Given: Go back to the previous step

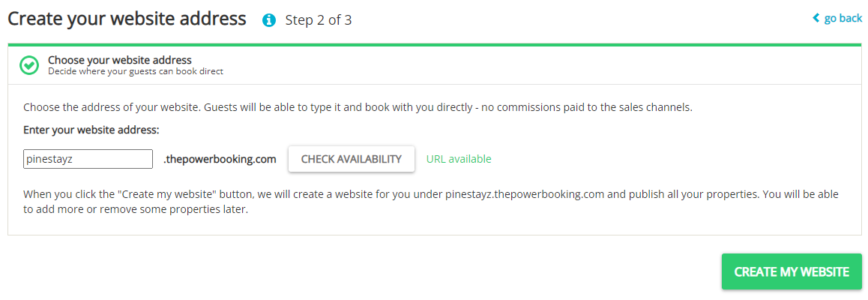Looking at the screenshot, I should [837, 18].
